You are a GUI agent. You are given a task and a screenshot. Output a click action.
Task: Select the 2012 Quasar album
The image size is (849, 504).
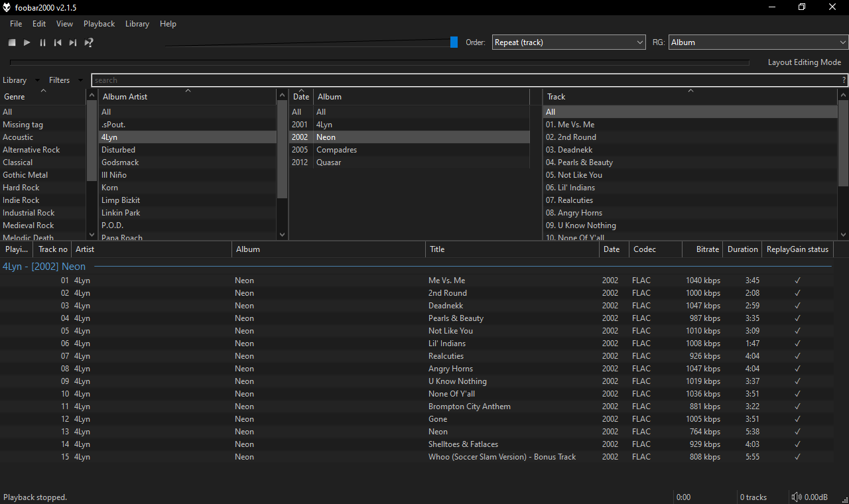coord(409,162)
